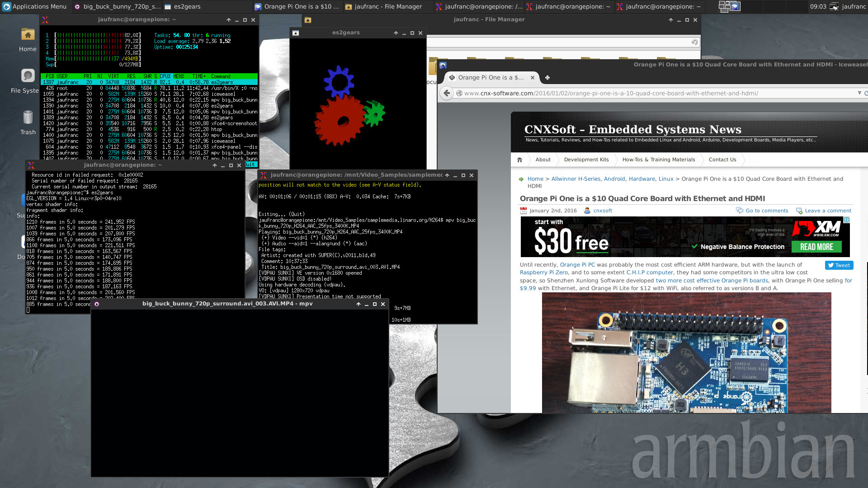Viewport: 868px width, 488px height.
Task: Select 'jaufranc - File Manager' taskbar item
Action: click(x=387, y=6)
